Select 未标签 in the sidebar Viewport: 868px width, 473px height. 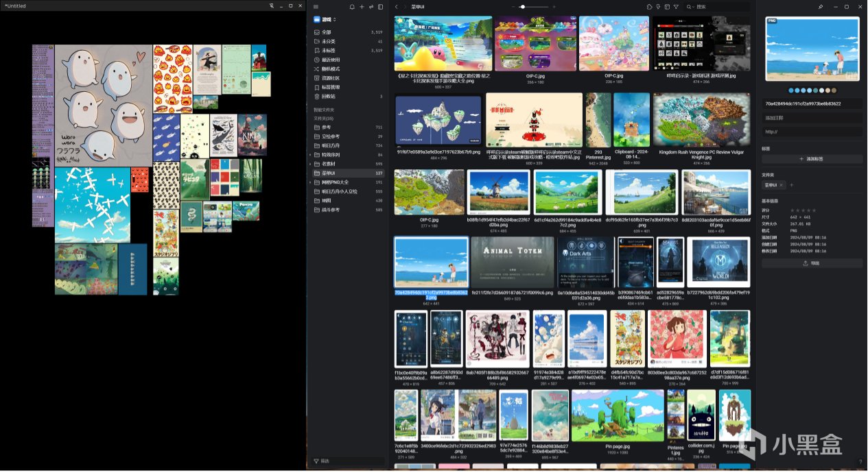(349, 51)
